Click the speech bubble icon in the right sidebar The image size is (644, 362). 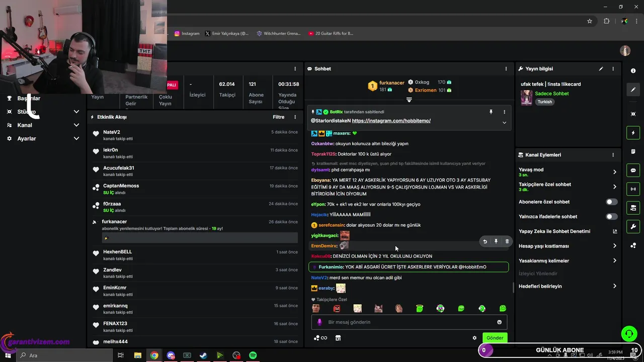point(633,170)
